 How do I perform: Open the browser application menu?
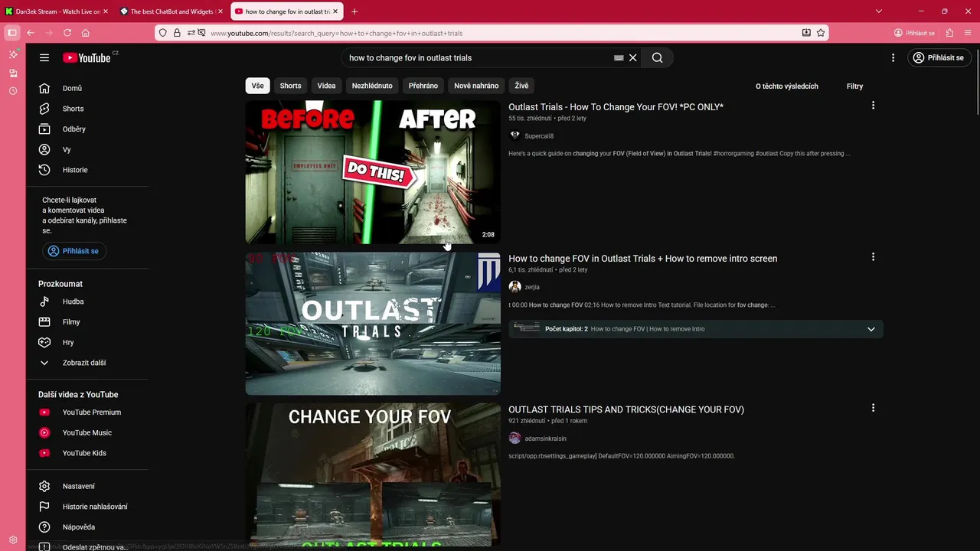tap(968, 33)
